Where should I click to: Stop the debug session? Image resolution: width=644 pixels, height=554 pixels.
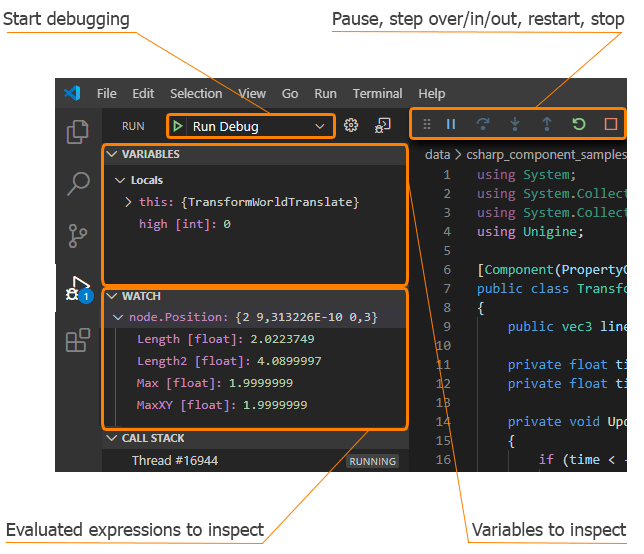coord(610,125)
